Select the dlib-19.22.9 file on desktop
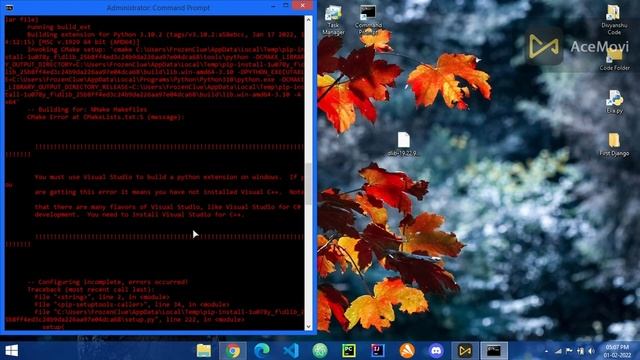The width and height of the screenshot is (640, 360). coord(403,144)
